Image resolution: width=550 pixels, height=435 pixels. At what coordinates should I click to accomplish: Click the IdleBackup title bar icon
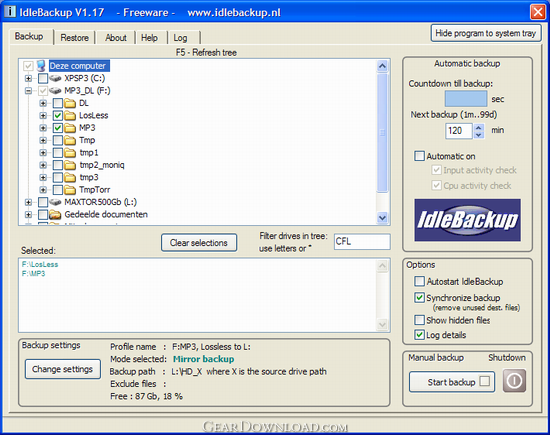(10, 11)
